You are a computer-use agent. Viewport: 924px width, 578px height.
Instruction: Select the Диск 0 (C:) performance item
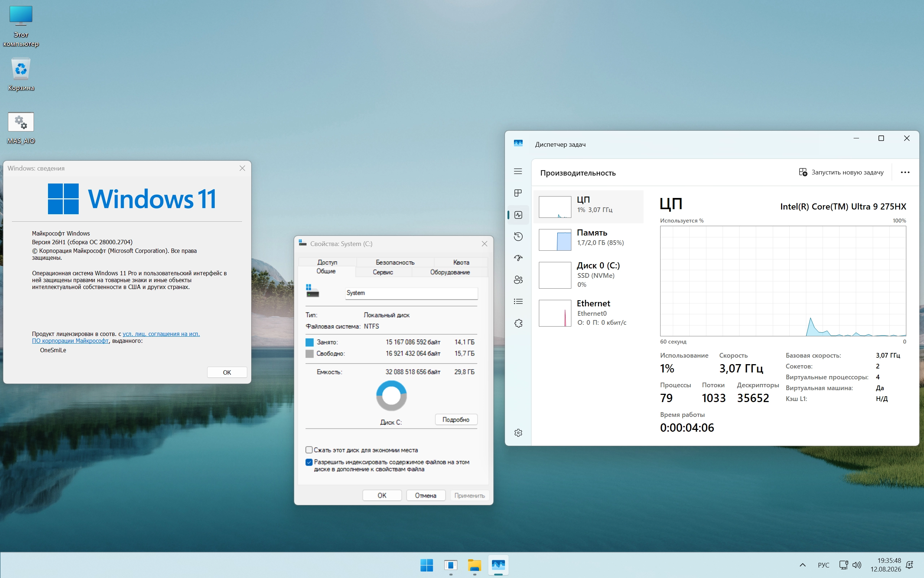click(x=588, y=275)
